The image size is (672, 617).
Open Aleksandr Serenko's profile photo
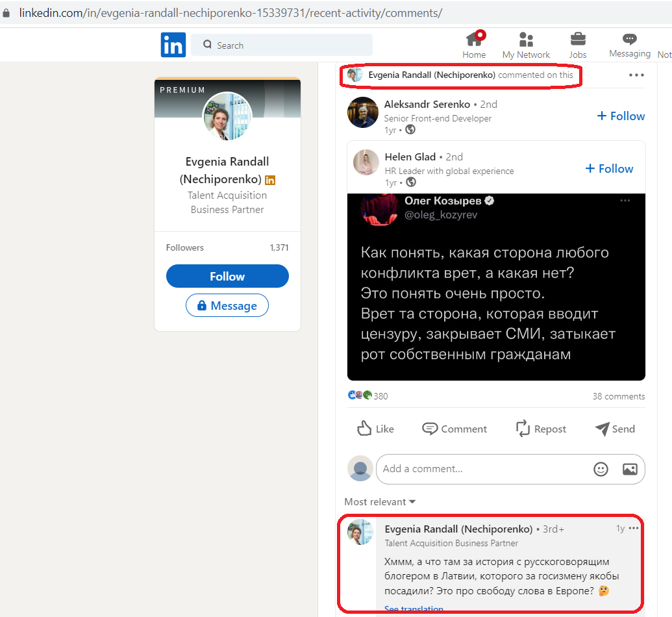click(362, 112)
